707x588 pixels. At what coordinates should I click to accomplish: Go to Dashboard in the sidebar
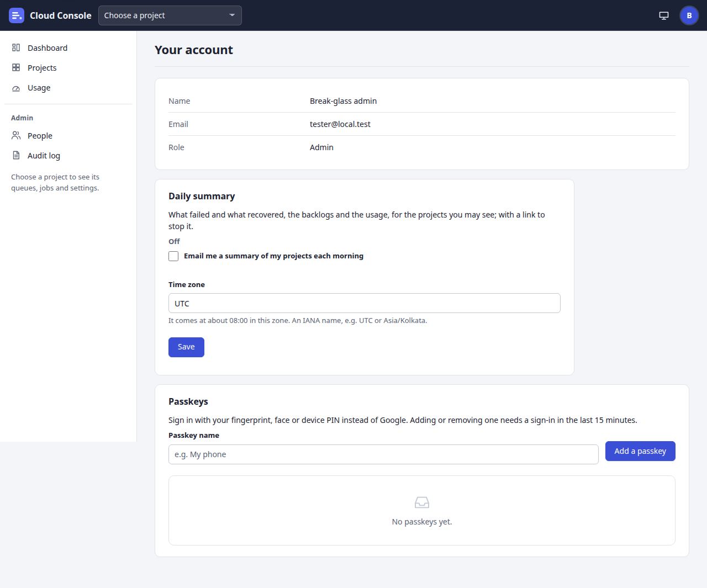point(68,48)
